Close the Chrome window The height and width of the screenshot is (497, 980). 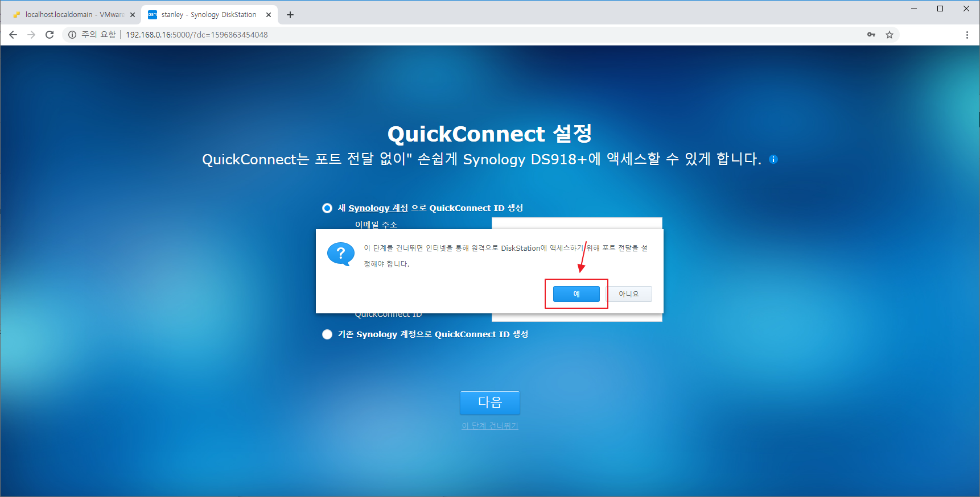966,9
